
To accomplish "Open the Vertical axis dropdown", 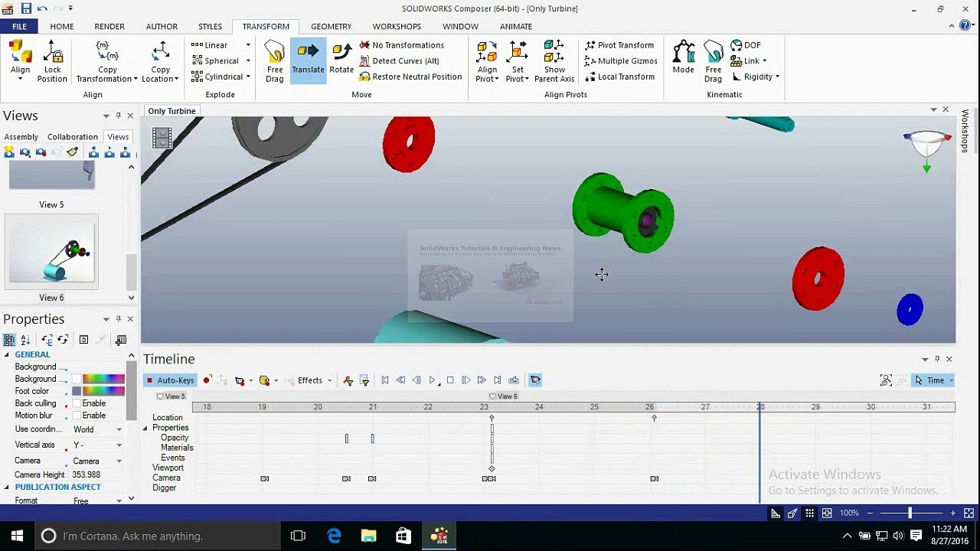I will 119,445.
